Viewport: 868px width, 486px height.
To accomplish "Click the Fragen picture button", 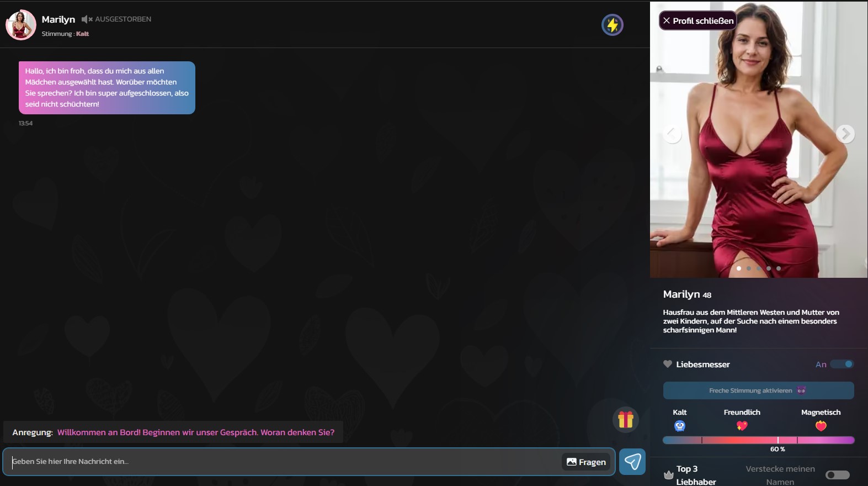I will tap(586, 462).
